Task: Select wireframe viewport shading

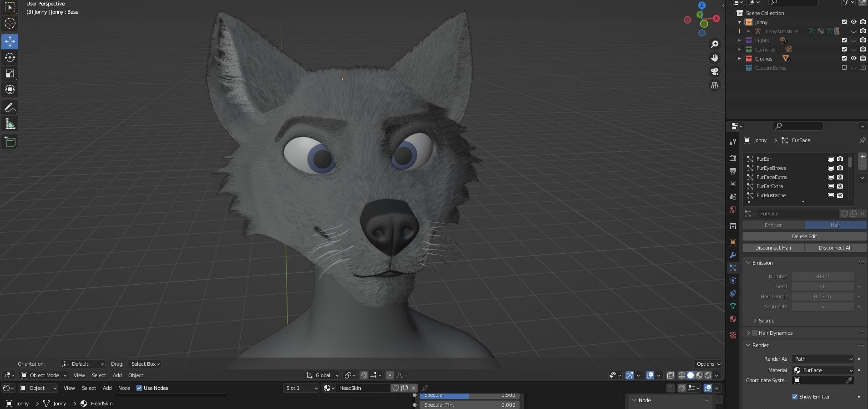Action: [681, 375]
